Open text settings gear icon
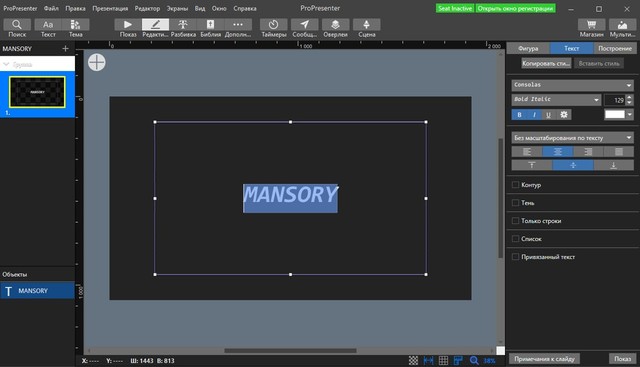The image size is (640, 367). pyautogui.click(x=564, y=115)
